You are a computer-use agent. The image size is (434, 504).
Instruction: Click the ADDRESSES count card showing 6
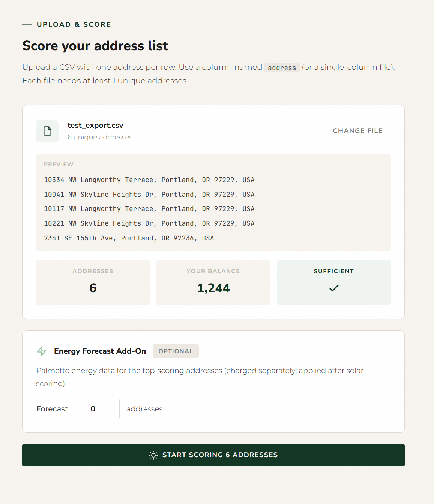point(93,282)
